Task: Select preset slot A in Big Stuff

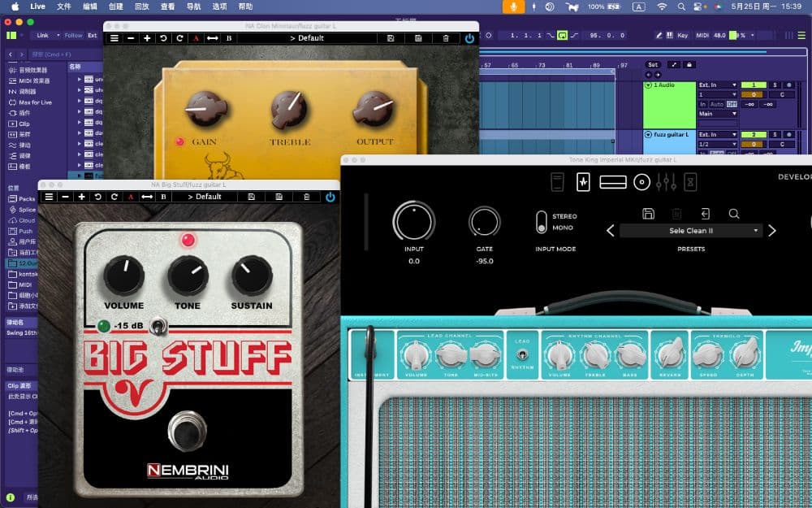Action: tap(131, 197)
